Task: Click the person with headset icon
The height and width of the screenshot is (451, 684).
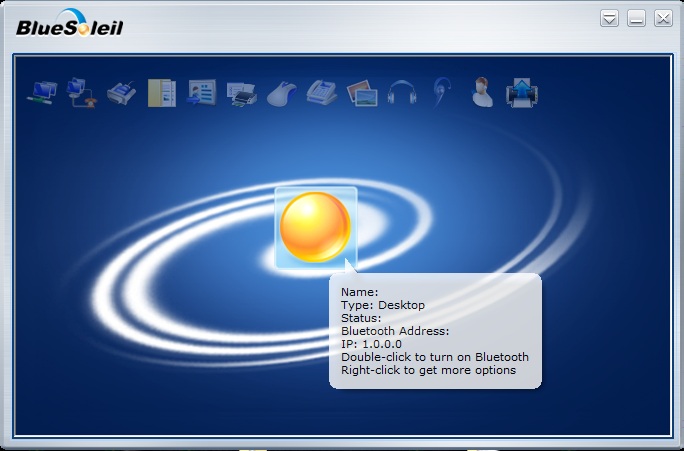Action: pos(482,92)
